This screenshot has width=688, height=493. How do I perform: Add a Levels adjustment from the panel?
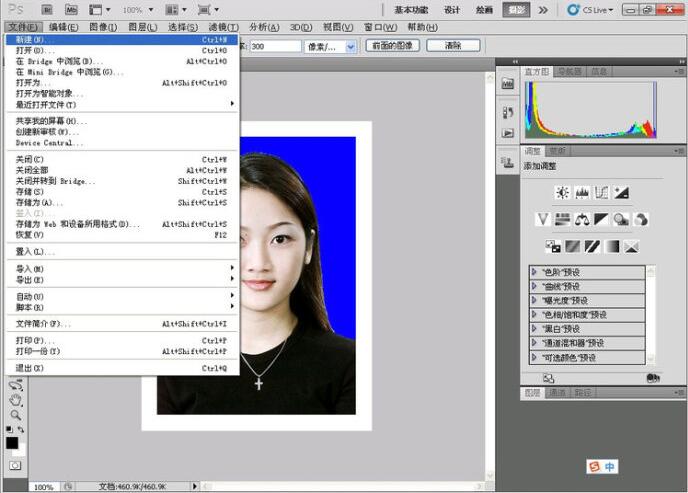pyautogui.click(x=582, y=192)
